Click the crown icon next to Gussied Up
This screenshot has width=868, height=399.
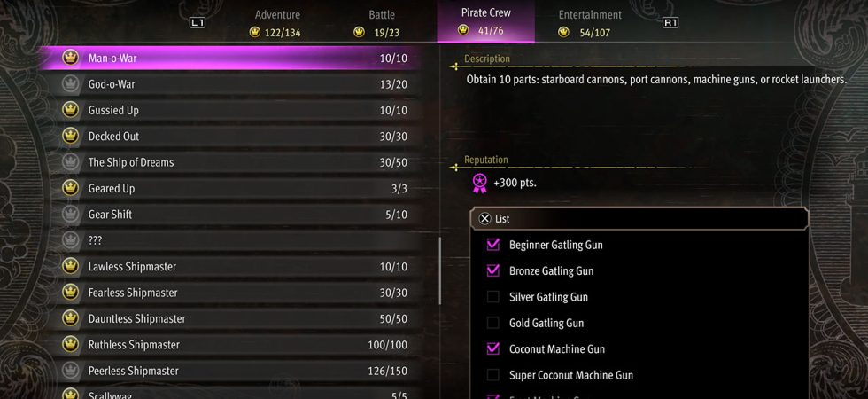(71, 111)
